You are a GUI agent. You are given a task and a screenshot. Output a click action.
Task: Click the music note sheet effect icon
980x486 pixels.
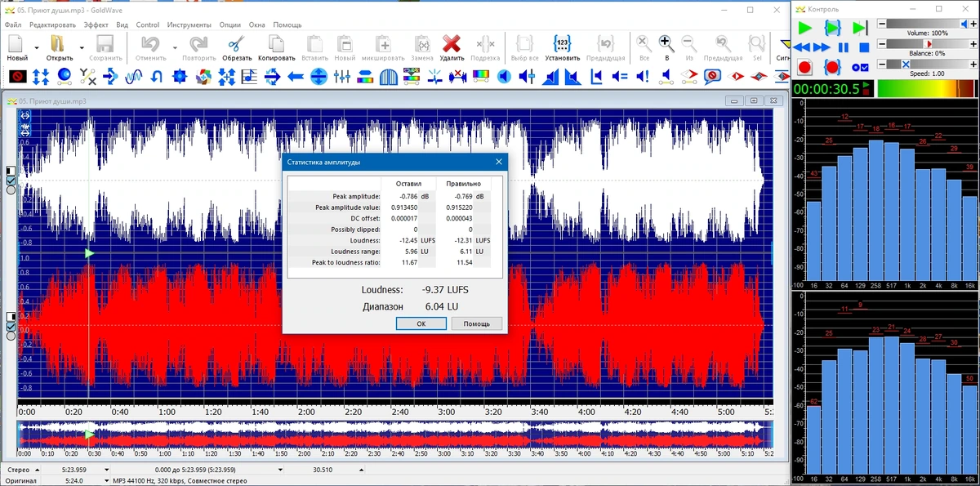[248, 77]
